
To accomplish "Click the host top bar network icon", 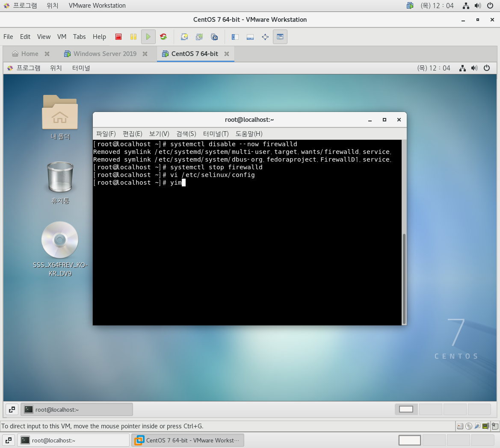I will tap(466, 6).
